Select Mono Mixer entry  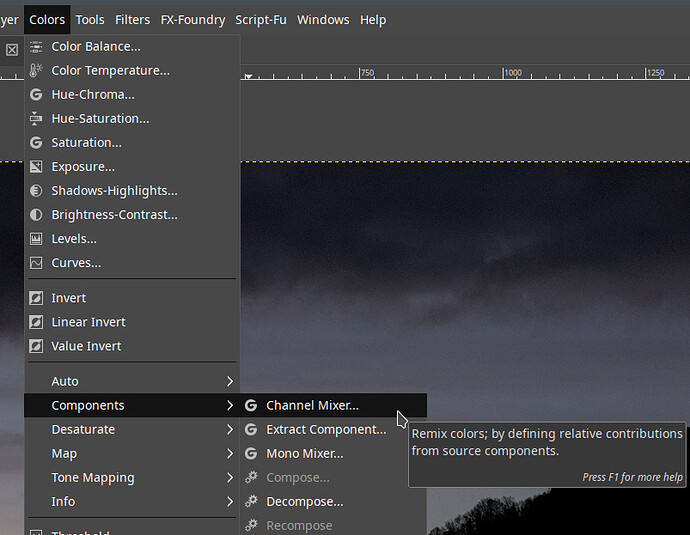click(x=304, y=454)
